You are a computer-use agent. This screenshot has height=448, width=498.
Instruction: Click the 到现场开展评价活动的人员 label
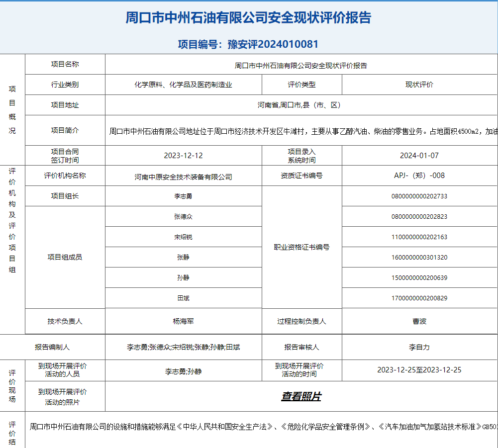(x=62, y=370)
